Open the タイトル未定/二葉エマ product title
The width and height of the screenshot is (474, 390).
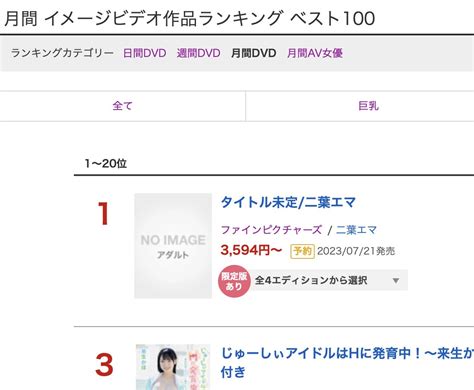tap(288, 202)
